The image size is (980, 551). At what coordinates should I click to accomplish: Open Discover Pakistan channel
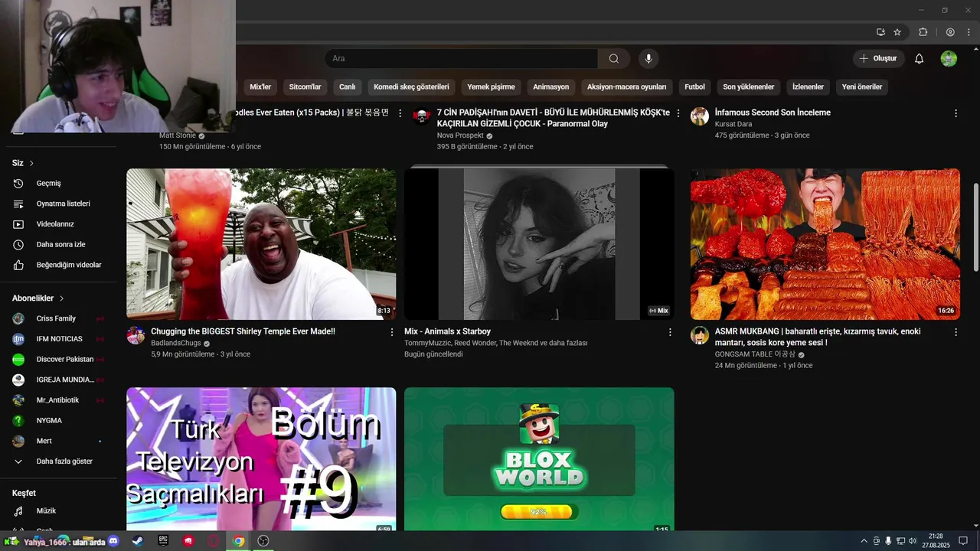point(59,360)
